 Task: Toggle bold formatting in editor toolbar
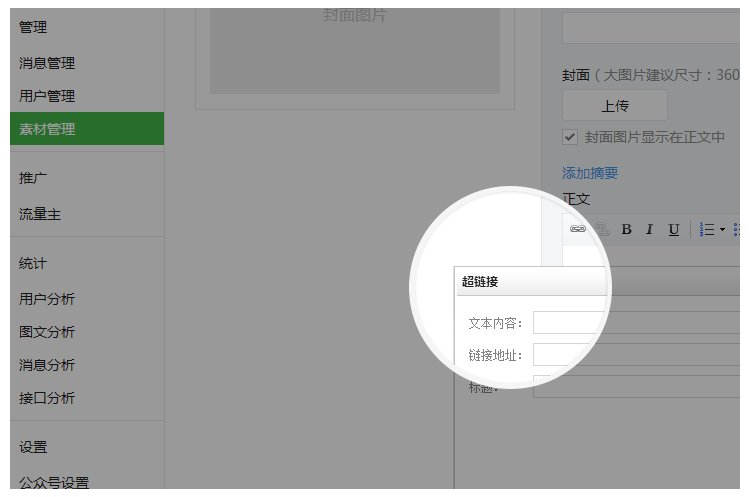[627, 230]
